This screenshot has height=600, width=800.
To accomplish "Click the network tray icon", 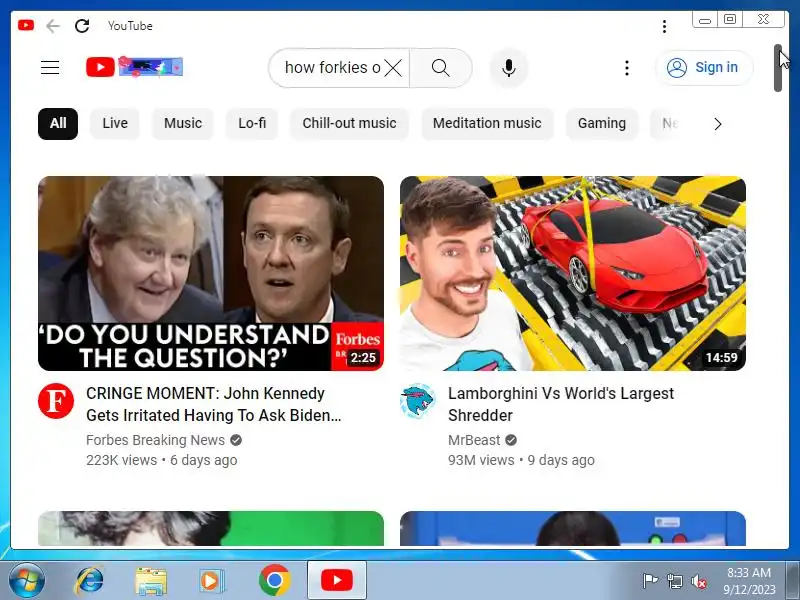I will (x=674, y=581).
